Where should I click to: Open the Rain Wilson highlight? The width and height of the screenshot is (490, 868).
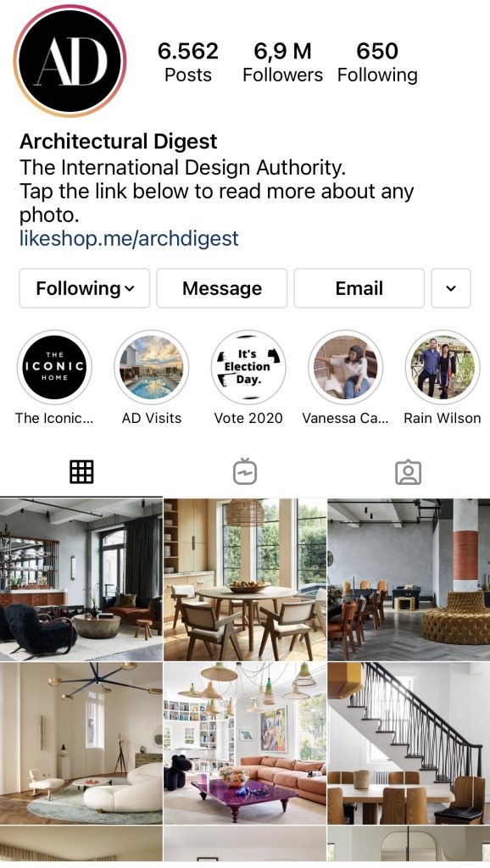[x=443, y=367]
